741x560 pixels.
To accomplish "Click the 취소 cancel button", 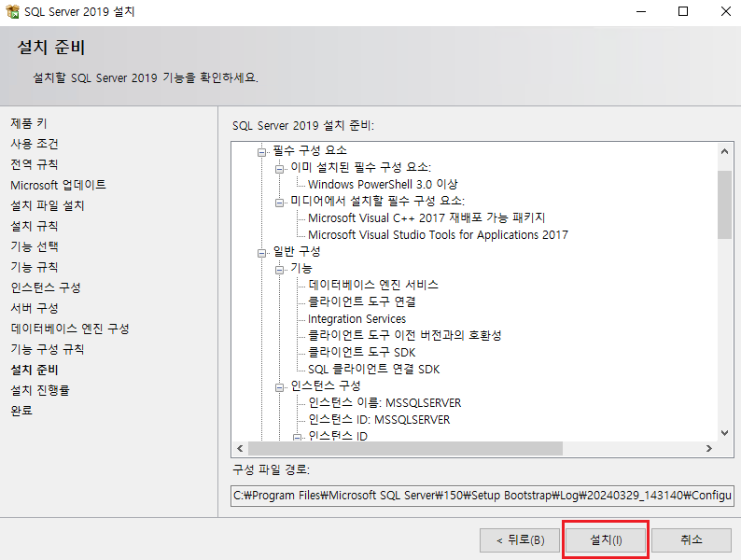I will 692,540.
